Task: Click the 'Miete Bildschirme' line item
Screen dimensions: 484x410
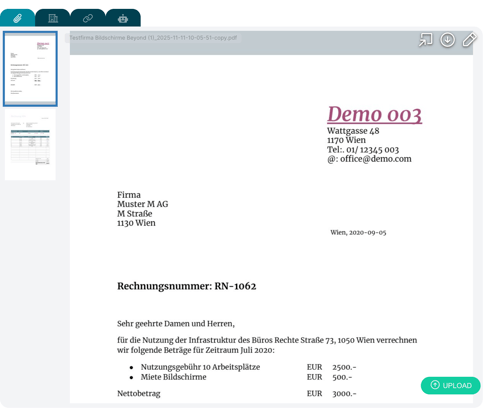Action: coord(173,377)
